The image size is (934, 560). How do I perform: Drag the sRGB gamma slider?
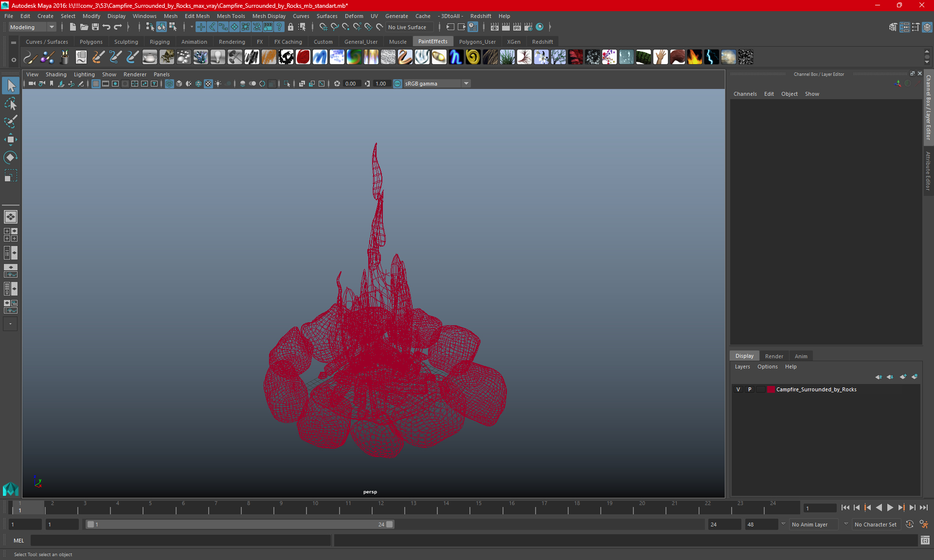[432, 83]
